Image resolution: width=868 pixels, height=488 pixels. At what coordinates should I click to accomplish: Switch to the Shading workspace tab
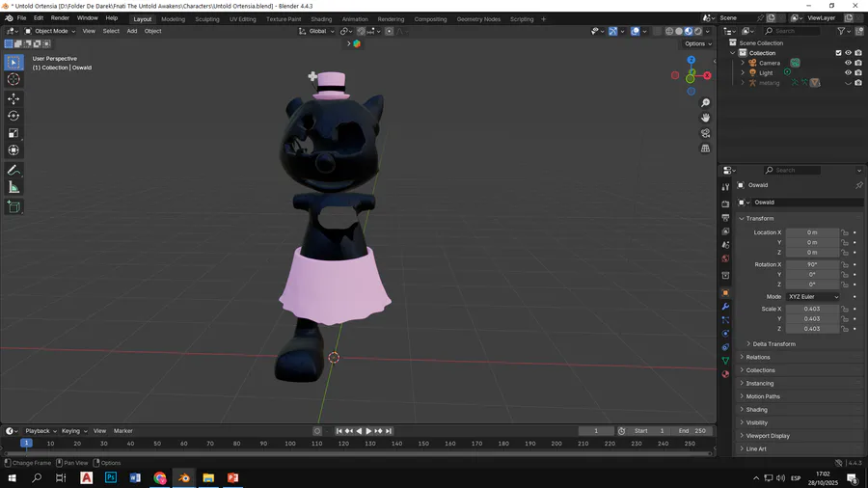click(x=321, y=19)
